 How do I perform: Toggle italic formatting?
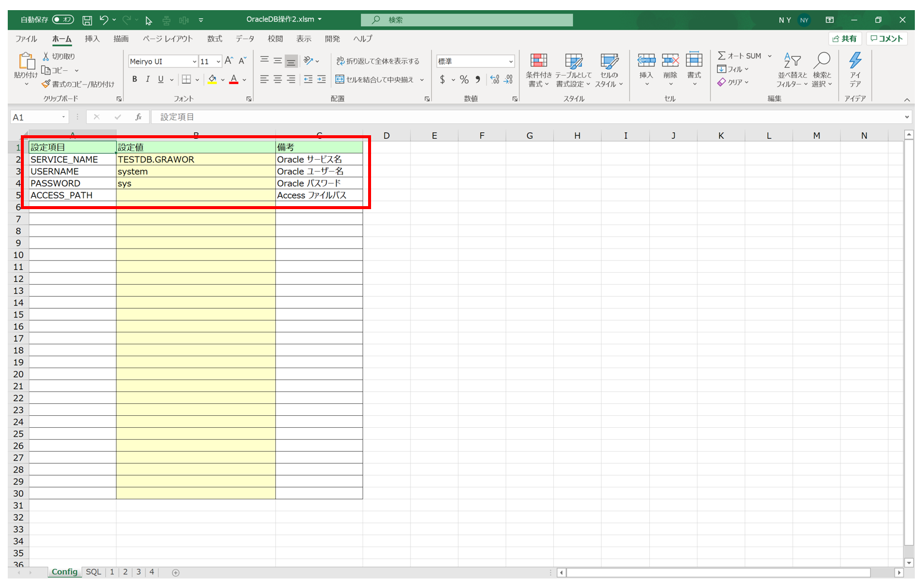coord(147,79)
